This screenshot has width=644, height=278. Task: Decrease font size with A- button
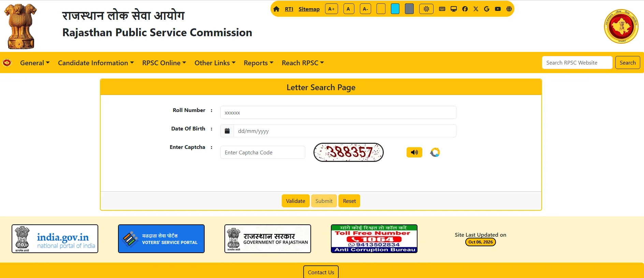[x=365, y=9]
